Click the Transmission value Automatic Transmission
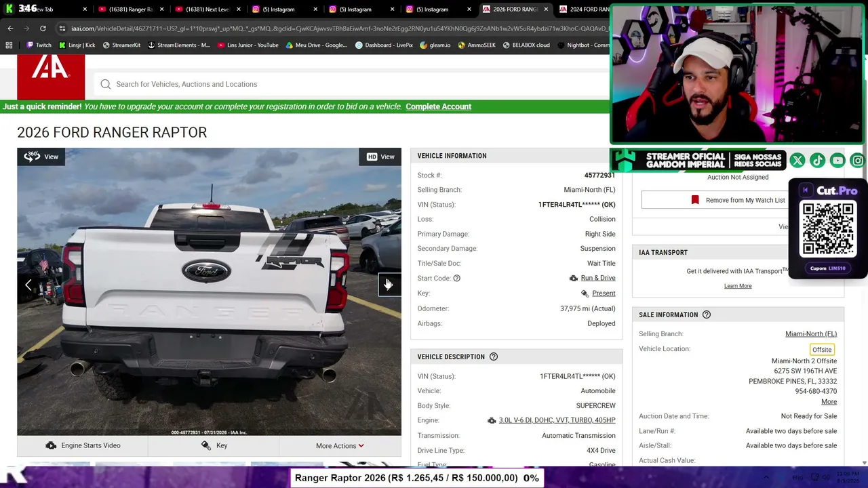868x488 pixels. (578, 435)
